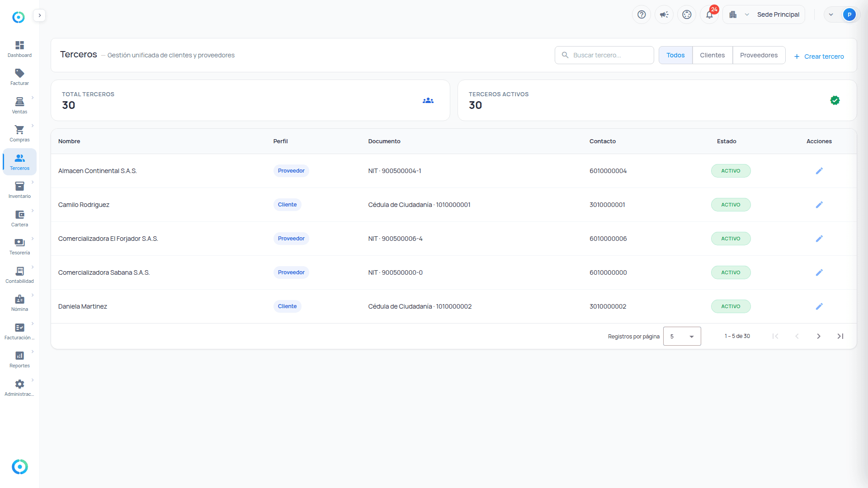
Task: Click the Estado column header
Action: click(726, 141)
